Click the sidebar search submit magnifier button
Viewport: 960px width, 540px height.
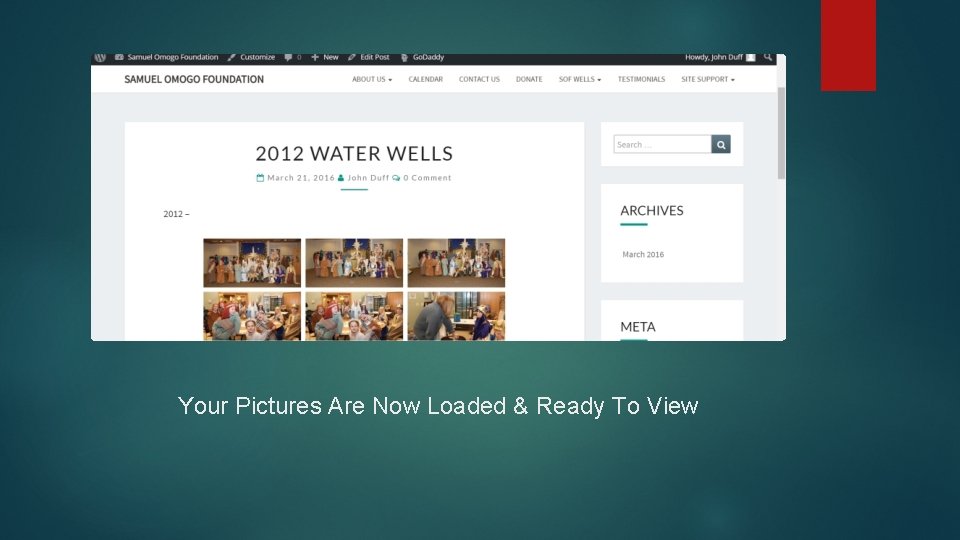click(721, 144)
